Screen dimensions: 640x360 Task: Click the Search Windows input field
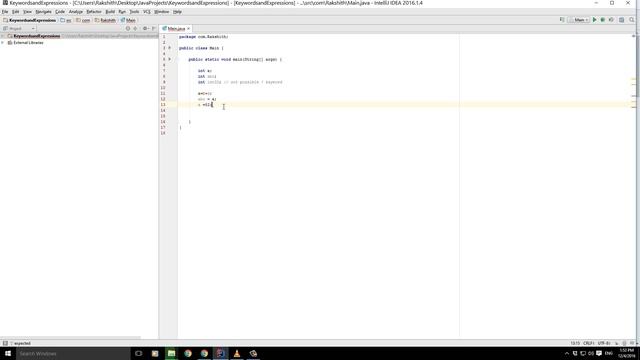tap(73, 353)
